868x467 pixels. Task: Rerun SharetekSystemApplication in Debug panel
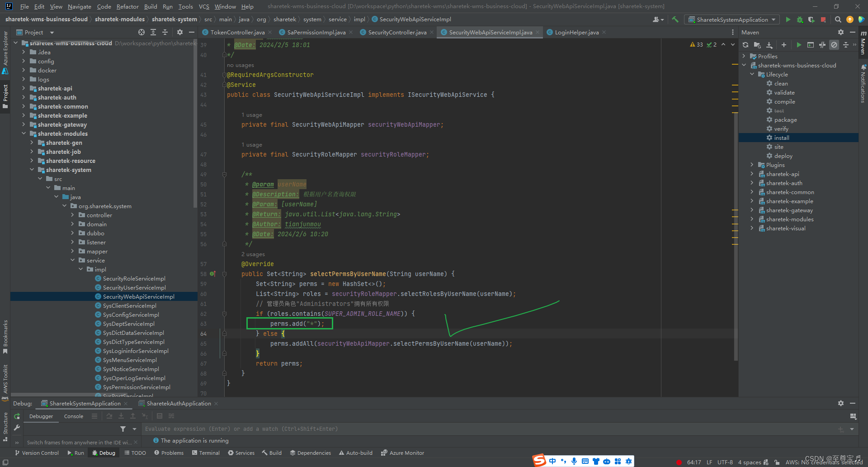(x=17, y=416)
